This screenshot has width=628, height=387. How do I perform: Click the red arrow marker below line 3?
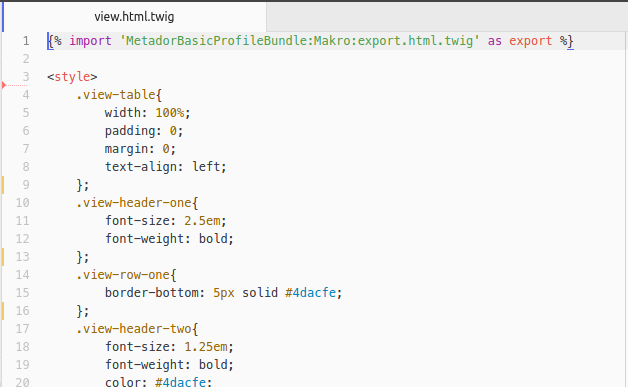[x=4, y=85]
